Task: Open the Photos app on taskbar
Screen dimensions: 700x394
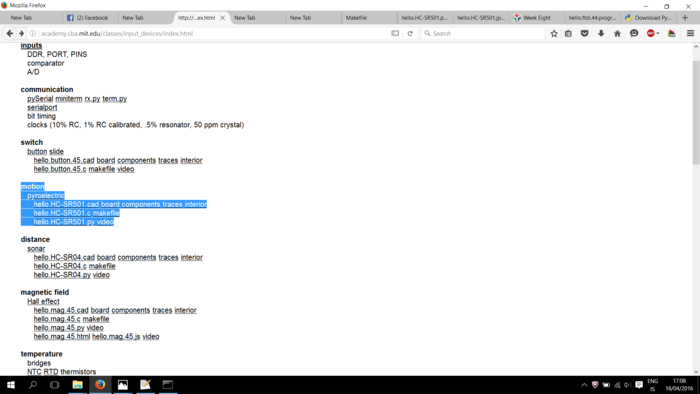Action: point(123,385)
